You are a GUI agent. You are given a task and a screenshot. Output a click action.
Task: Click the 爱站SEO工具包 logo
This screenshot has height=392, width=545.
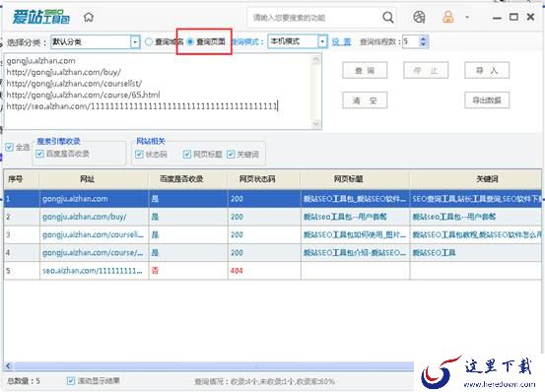[x=41, y=17]
